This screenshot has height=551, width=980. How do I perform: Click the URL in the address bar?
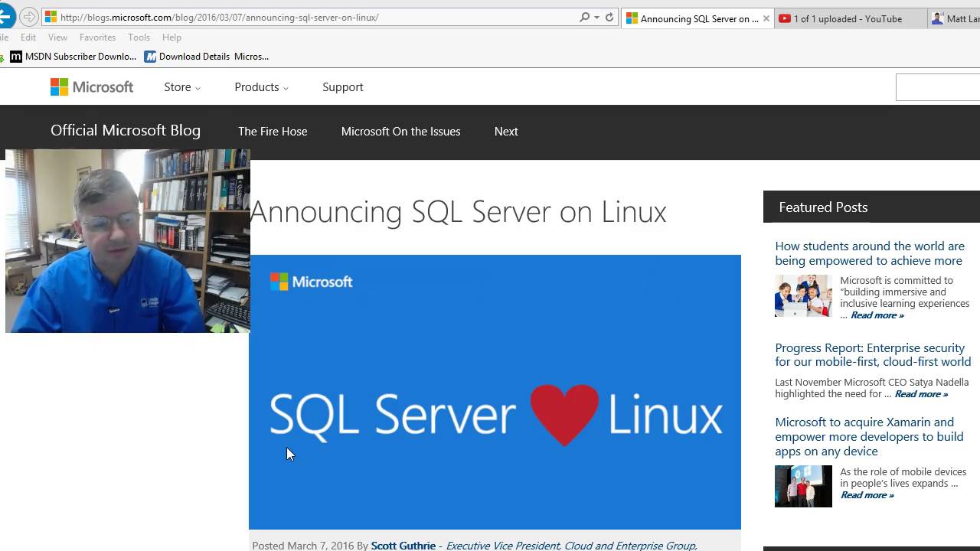point(219,17)
